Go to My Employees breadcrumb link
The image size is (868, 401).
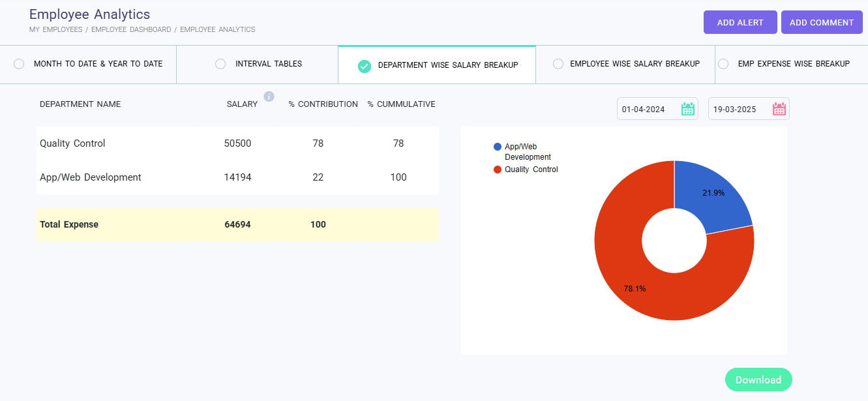click(x=55, y=29)
